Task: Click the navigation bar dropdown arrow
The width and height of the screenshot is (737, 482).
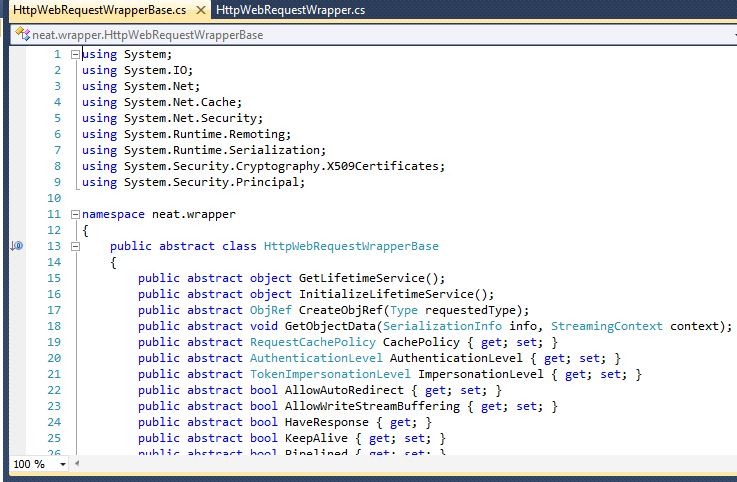Action: tap(728, 35)
